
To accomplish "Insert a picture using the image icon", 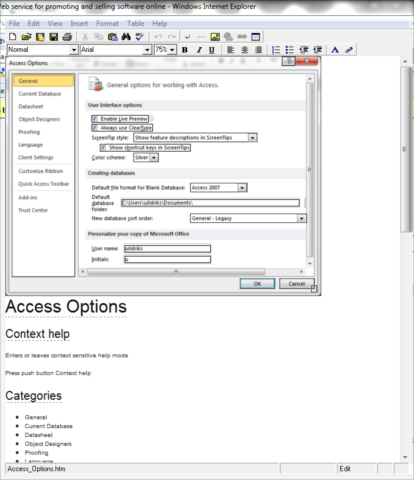I will 215,37.
